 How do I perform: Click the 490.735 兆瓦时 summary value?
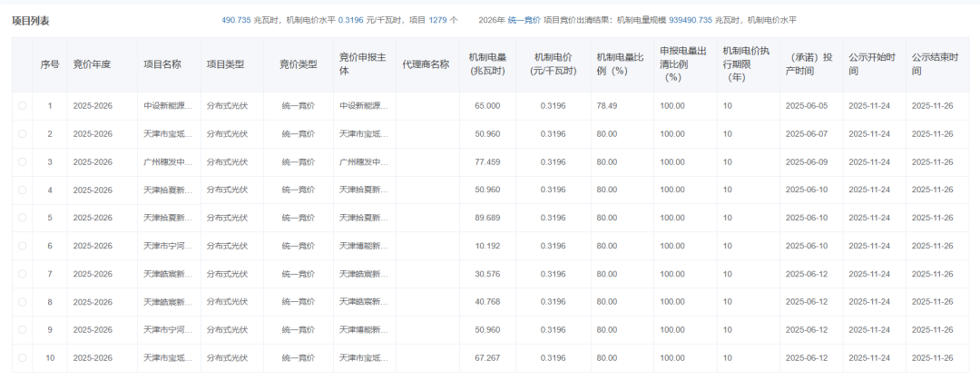[x=237, y=19]
